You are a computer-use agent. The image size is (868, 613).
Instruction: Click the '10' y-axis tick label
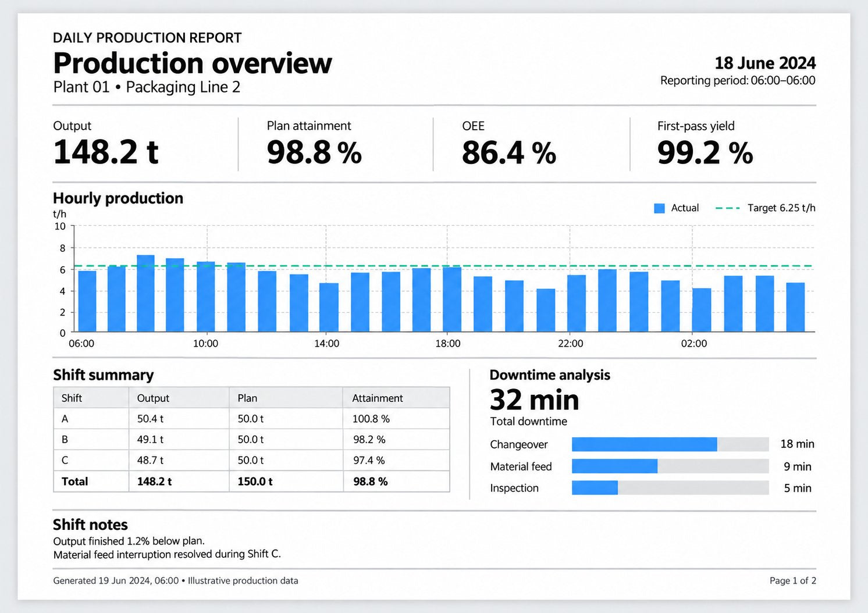coord(60,226)
